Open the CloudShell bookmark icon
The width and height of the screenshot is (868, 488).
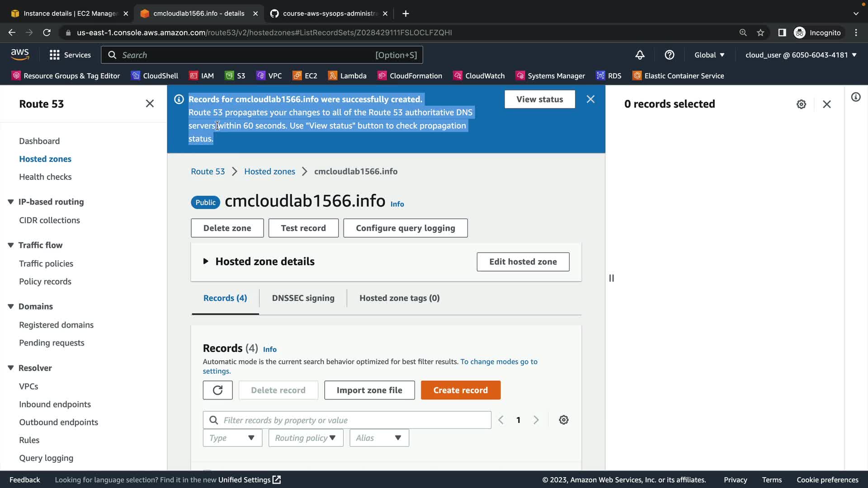136,76
